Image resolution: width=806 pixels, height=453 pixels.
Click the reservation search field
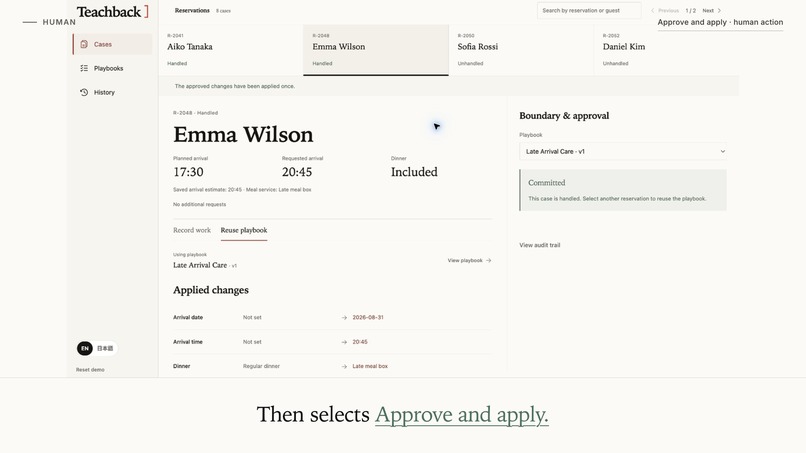pyautogui.click(x=589, y=10)
